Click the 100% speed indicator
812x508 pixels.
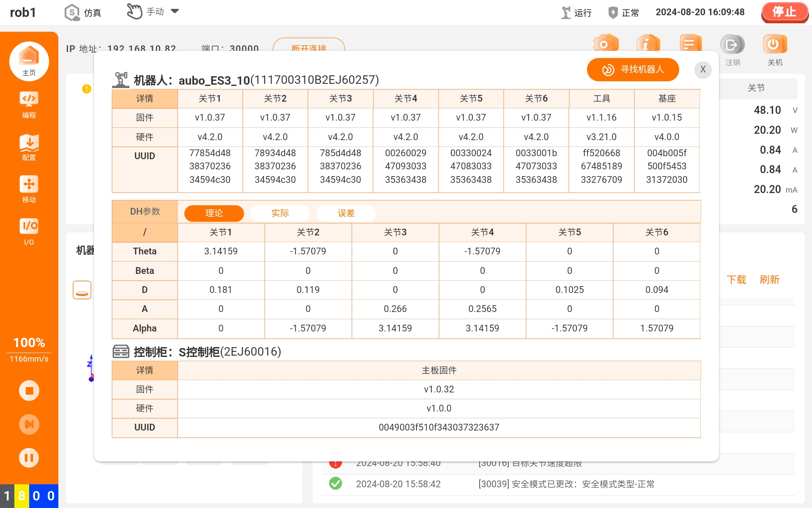click(x=29, y=342)
